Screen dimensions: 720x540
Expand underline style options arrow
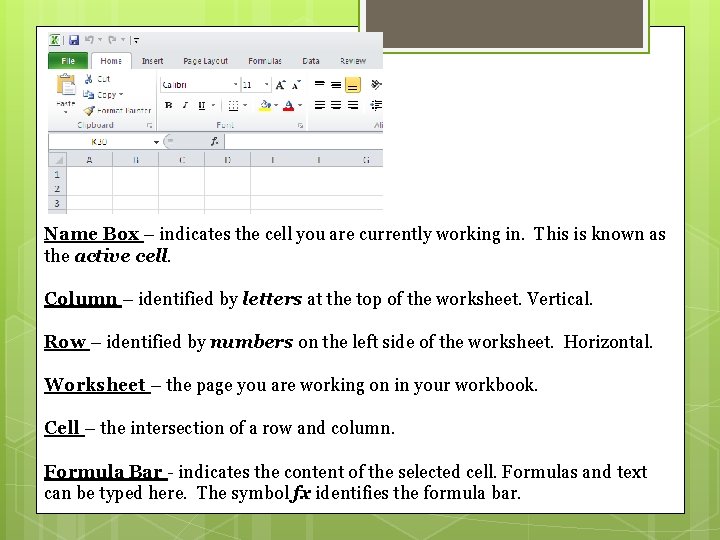(x=213, y=106)
